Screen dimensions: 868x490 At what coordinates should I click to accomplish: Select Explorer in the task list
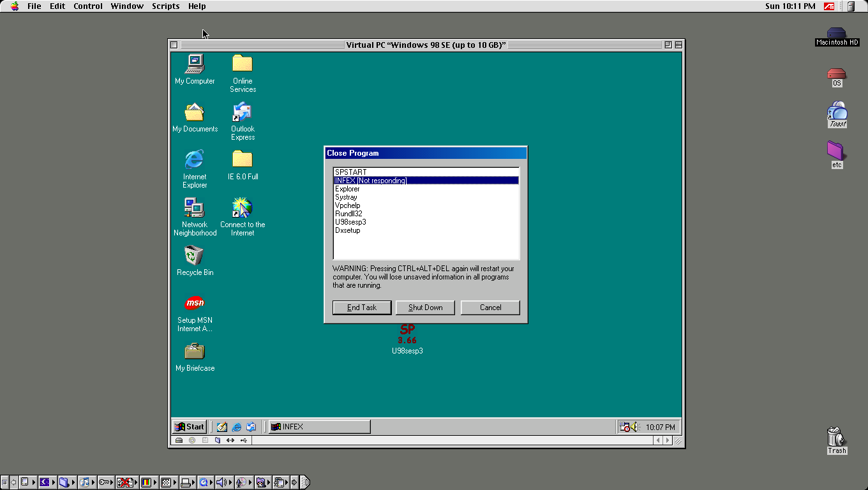pos(426,189)
